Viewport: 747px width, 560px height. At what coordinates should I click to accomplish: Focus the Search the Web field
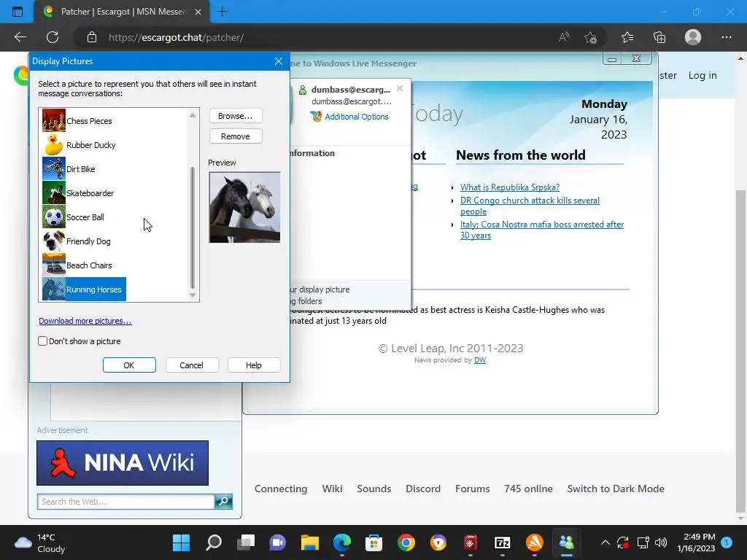pos(125,502)
